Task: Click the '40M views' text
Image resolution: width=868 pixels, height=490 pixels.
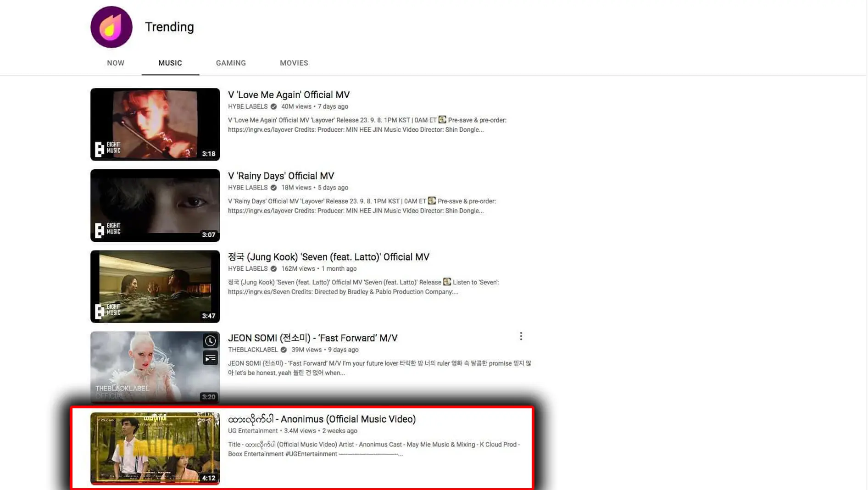Action: coord(296,106)
